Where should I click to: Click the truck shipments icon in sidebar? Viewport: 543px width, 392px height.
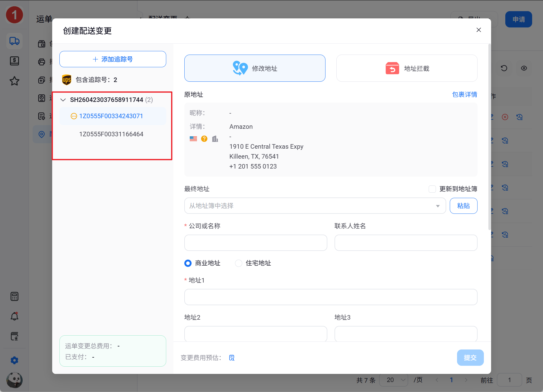14,41
